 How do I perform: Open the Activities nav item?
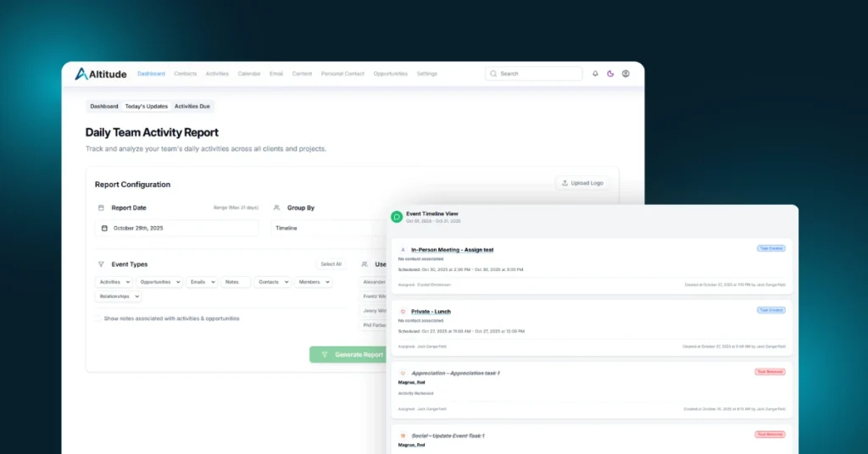(x=217, y=74)
